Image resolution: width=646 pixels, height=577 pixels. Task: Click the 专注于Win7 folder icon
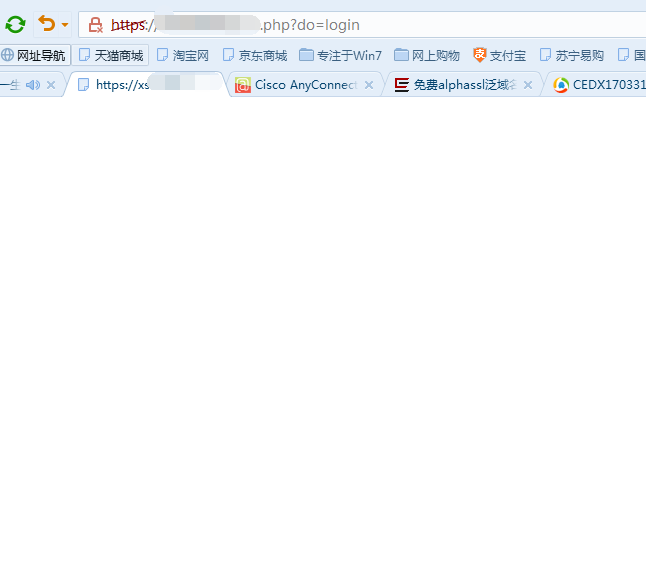point(306,55)
